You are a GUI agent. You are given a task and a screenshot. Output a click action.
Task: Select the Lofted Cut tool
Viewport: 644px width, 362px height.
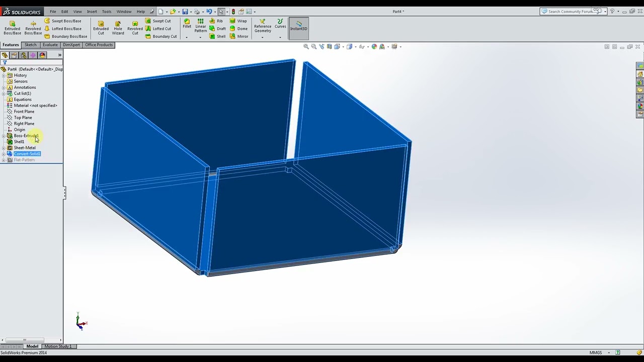coord(158,29)
